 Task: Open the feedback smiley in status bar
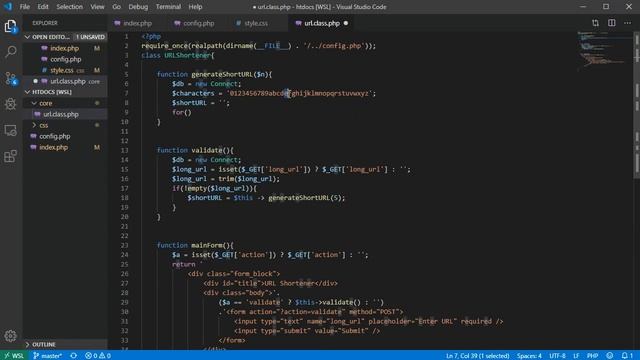[x=609, y=356]
